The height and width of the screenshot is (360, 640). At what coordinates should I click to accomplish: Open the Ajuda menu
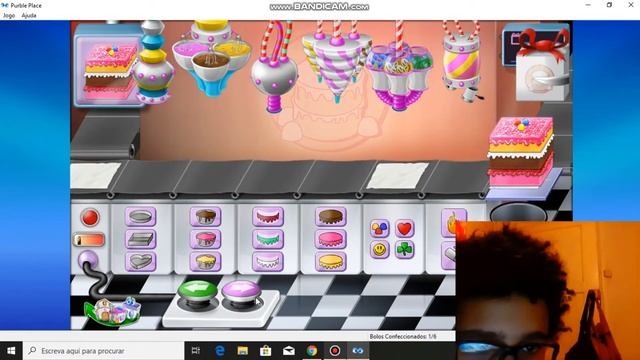29,16
